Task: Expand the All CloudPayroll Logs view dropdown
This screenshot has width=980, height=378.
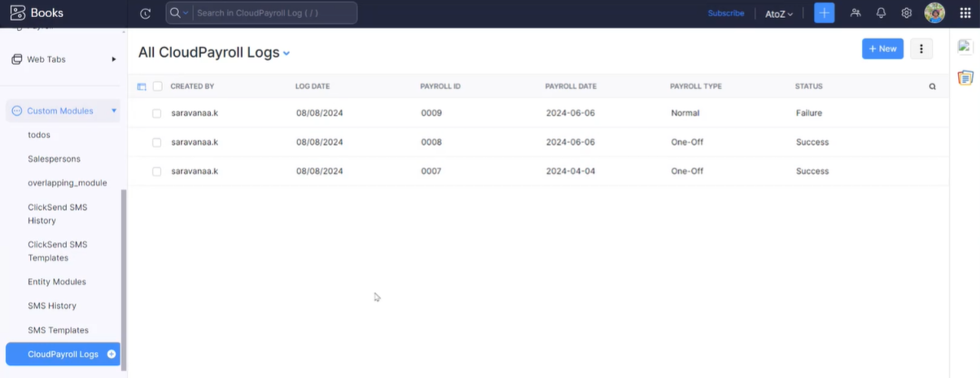Action: click(287, 54)
